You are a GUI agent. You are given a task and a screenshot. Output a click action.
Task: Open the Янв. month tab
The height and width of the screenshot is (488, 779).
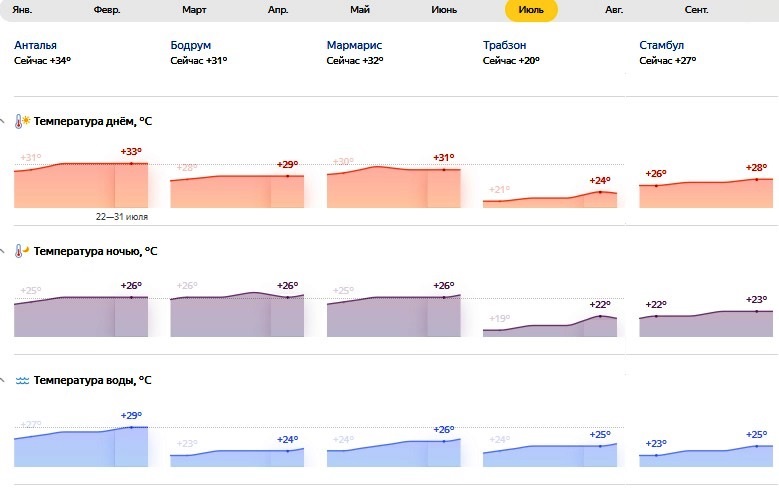(22, 10)
